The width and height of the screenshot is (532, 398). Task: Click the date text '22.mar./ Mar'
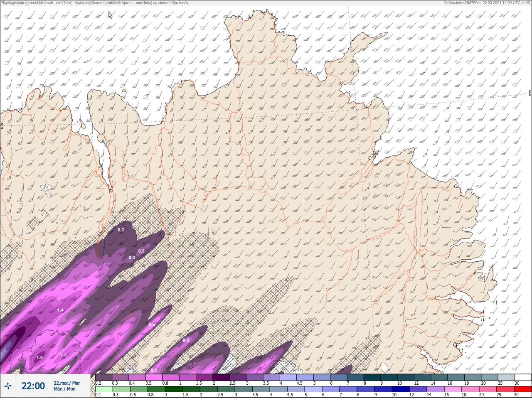point(67,383)
